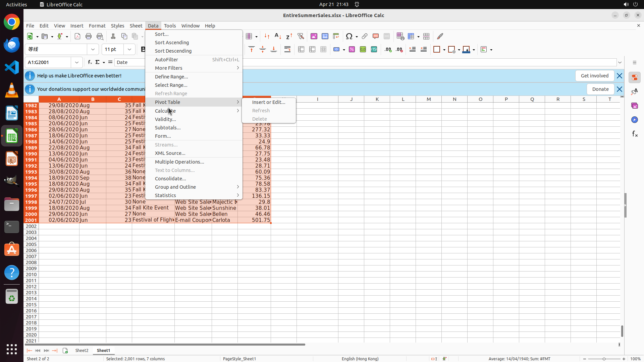This screenshot has width=644, height=362.
Task: Toggle Freeze Rows and Columns
Action: 411,36
